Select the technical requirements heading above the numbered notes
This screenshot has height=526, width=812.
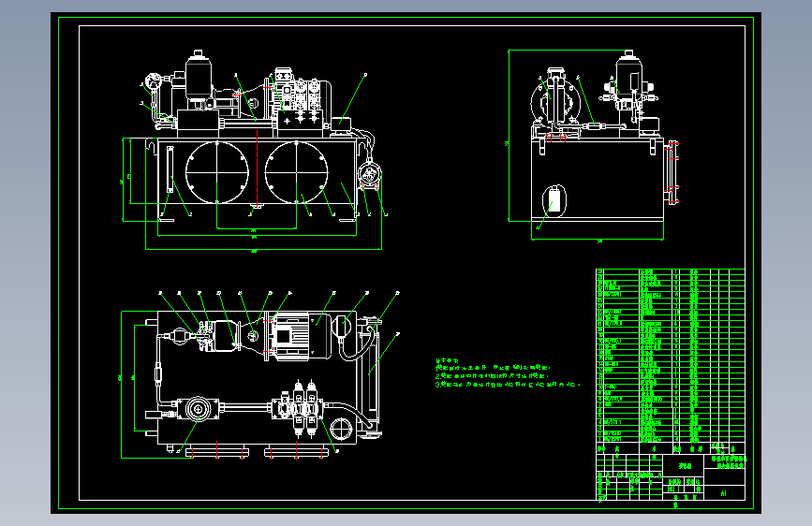tap(447, 360)
